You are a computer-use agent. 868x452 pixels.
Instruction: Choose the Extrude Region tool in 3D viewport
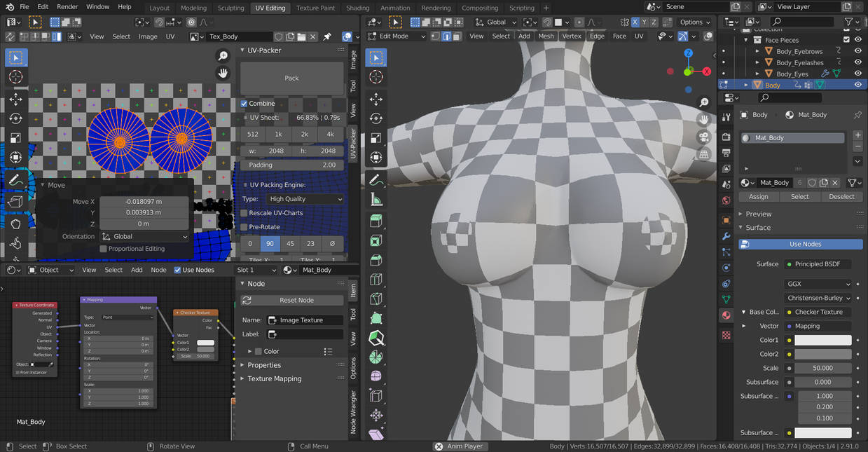(376, 221)
